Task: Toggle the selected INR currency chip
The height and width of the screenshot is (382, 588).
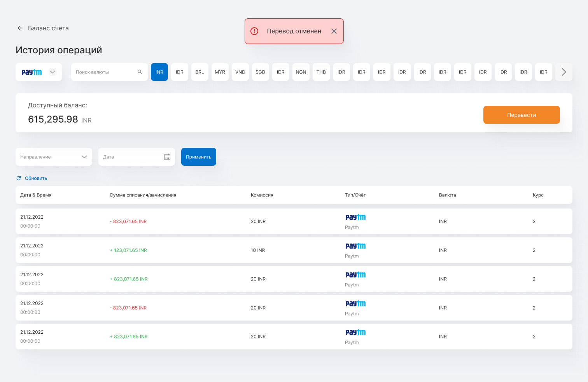Action: [159, 72]
